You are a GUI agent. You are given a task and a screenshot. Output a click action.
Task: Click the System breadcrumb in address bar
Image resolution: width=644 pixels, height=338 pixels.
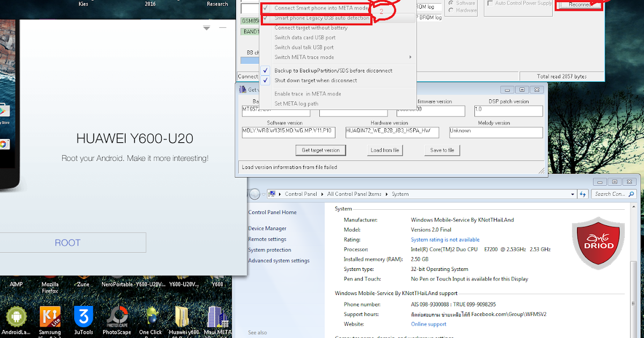click(x=400, y=194)
